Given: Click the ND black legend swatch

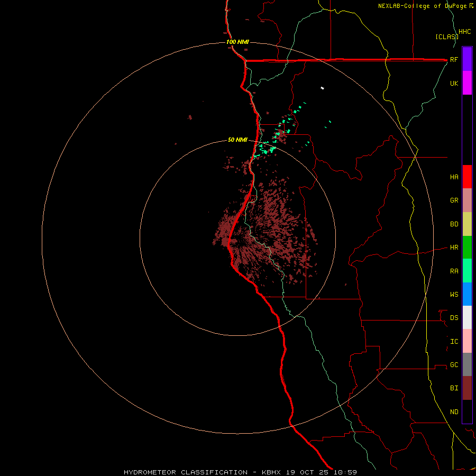Looking at the screenshot, I should pos(467,411).
